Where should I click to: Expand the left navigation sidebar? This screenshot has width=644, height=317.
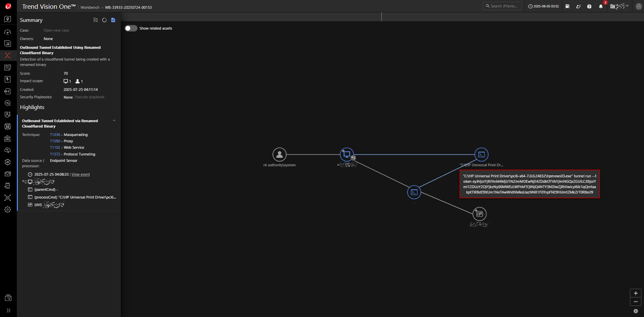pyautogui.click(x=8, y=310)
